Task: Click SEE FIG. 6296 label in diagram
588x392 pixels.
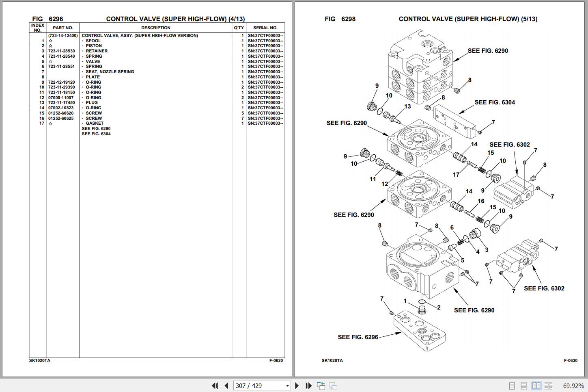Action: tap(358, 337)
